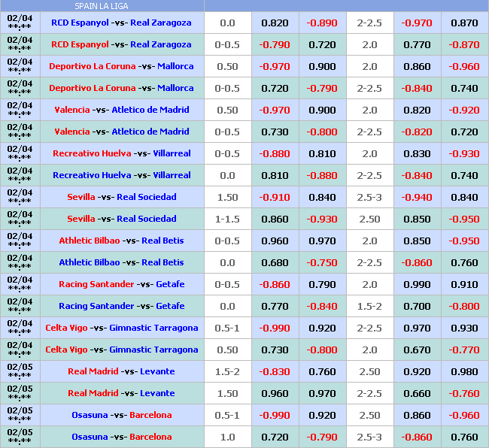Select the -0.890 odds for Espanyol match
Screen dimensions: 489x448
pos(321,23)
